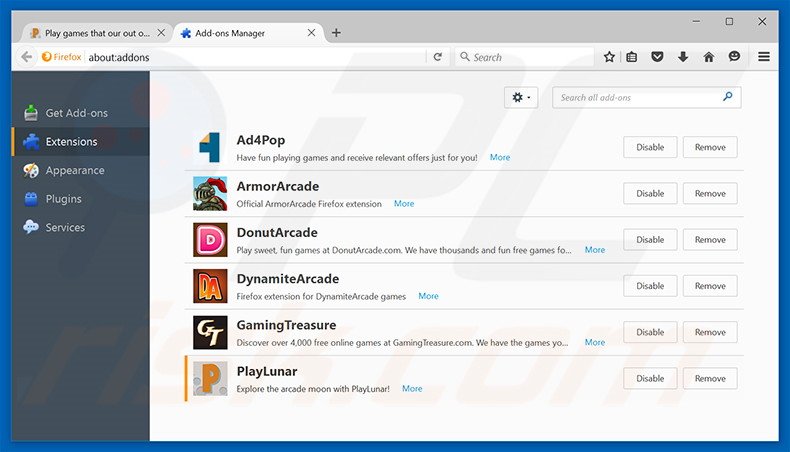Go to the home page icon

709,57
